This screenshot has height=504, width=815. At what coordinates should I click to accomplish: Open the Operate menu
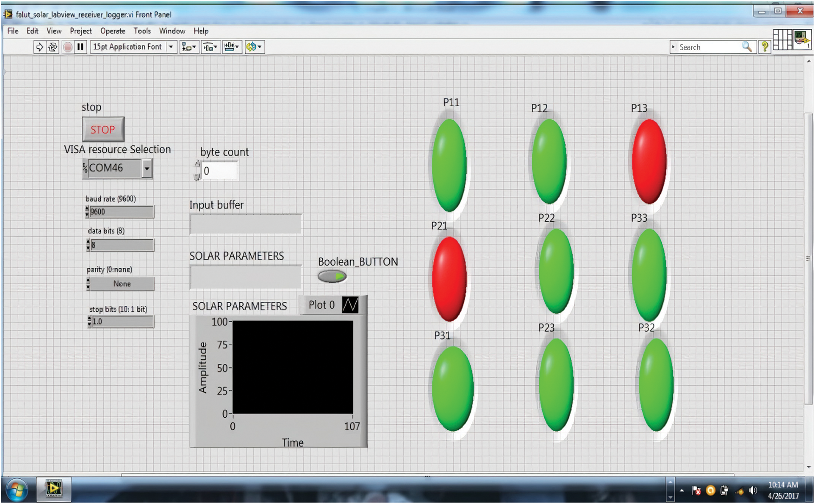pyautogui.click(x=112, y=31)
